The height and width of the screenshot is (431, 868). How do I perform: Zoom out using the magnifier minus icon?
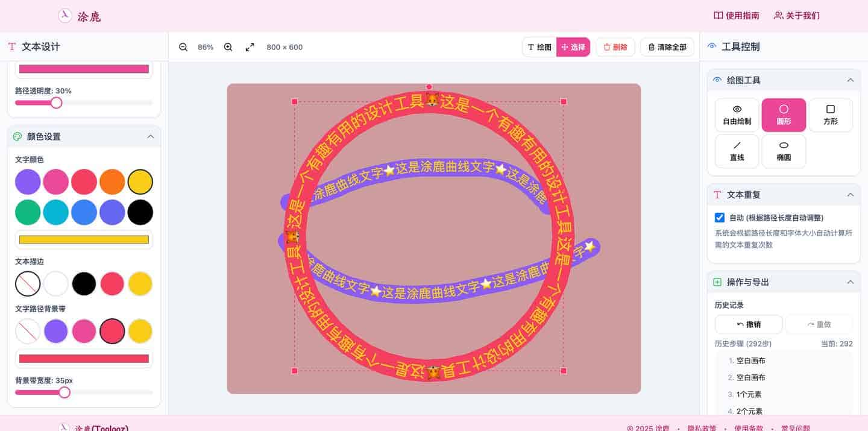[183, 47]
